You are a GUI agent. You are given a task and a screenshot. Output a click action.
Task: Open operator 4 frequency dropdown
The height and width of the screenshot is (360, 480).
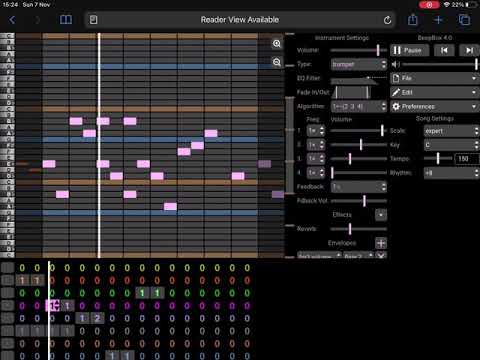pyautogui.click(x=316, y=173)
